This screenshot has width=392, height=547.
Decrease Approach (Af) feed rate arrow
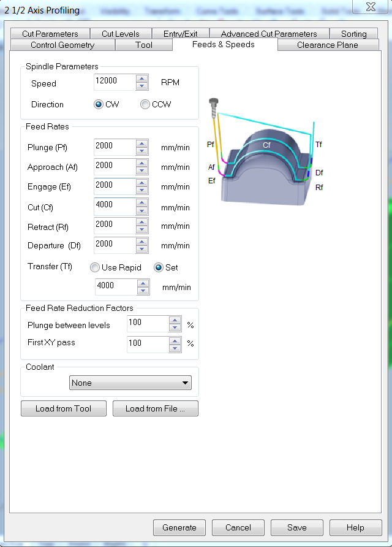141,170
